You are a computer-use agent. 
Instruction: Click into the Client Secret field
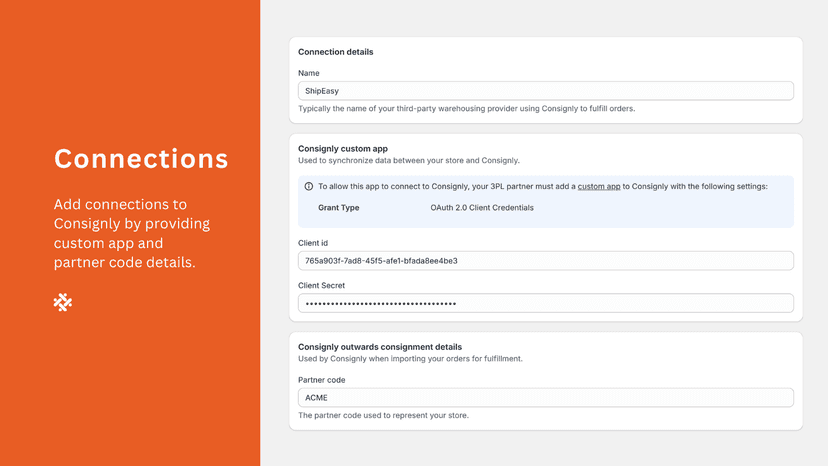(545, 303)
